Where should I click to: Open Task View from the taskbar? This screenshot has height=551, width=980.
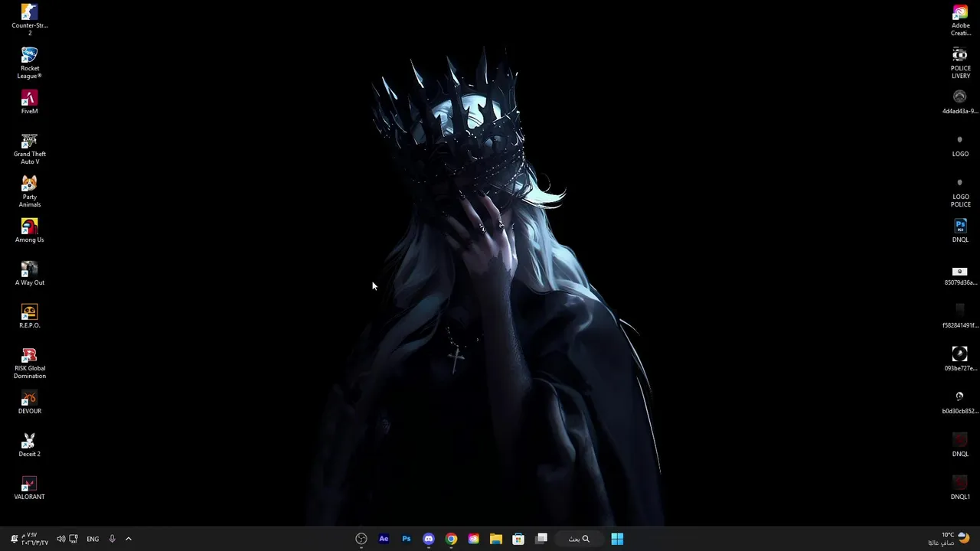coord(541,539)
